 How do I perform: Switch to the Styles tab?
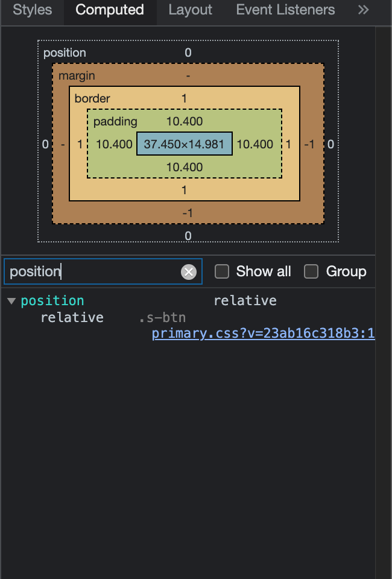point(32,10)
